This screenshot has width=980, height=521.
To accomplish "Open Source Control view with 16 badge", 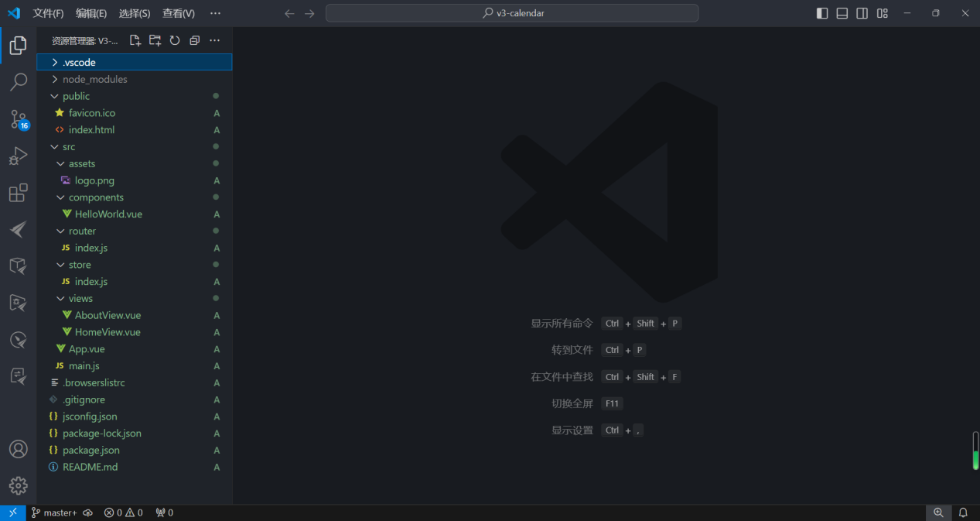I will (x=18, y=119).
